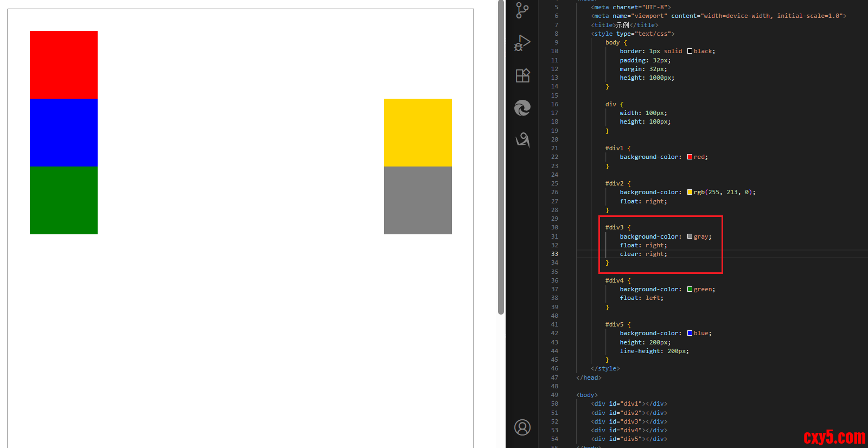The width and height of the screenshot is (868, 448).
Task: Open the Source Control view
Action: [522, 10]
